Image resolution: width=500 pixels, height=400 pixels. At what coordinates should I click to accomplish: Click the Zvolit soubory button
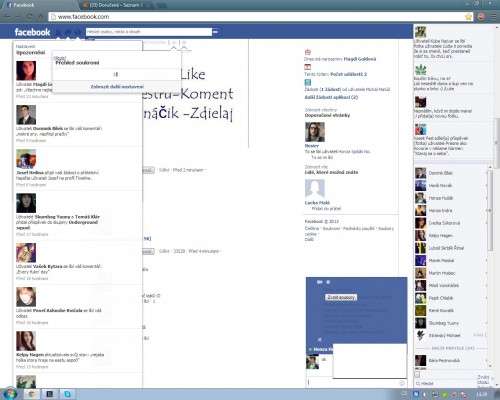341,297
